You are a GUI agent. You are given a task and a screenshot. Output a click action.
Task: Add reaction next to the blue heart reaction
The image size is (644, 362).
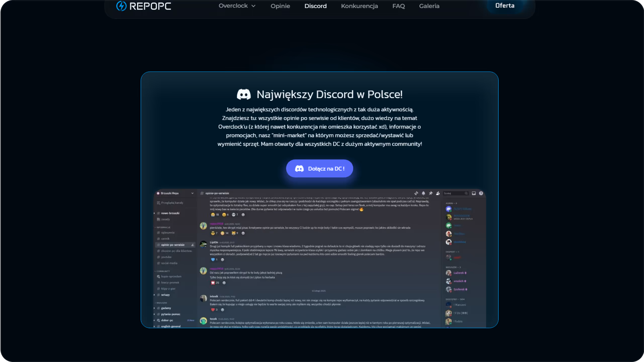point(222,259)
